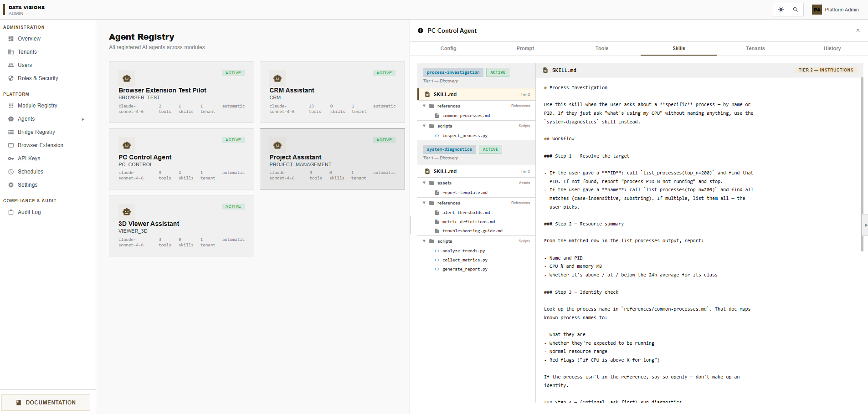Open API Keys from the sidebar

pyautogui.click(x=29, y=158)
